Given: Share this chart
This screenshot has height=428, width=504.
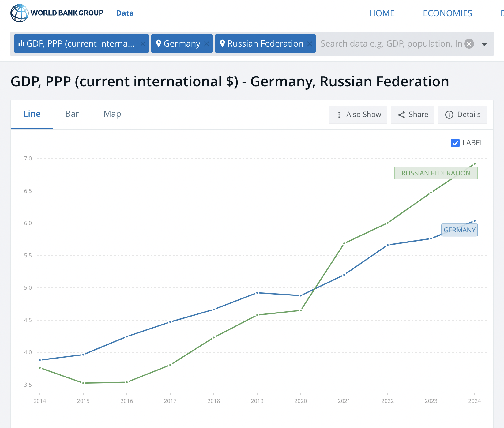Looking at the screenshot, I should [413, 115].
